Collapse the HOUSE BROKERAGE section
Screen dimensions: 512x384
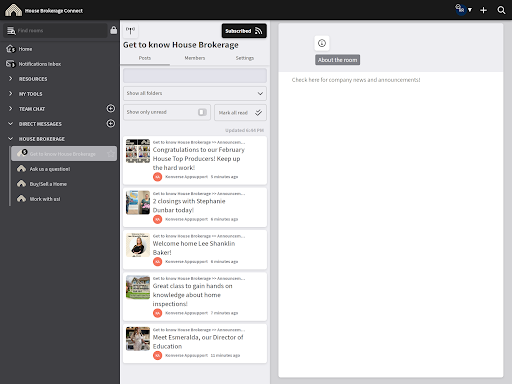tap(11, 139)
